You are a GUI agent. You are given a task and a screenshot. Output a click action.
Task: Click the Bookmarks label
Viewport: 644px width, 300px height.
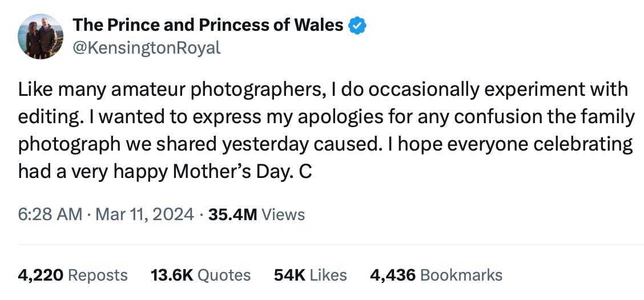461,275
